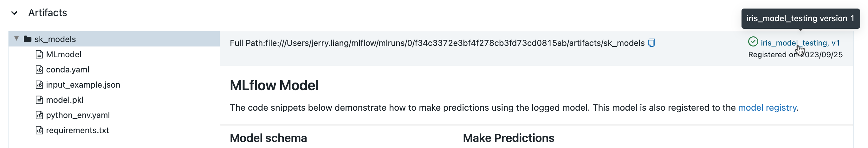Collapse the Artifacts section chevron
The width and height of the screenshot is (868, 148).
tap(14, 13)
